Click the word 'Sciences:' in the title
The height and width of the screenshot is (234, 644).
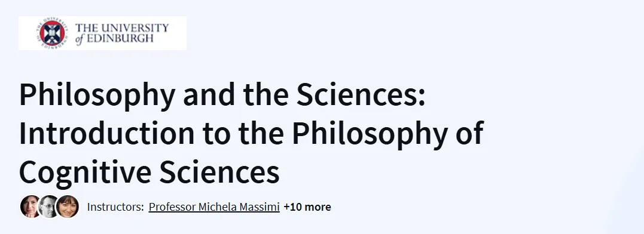tap(361, 94)
